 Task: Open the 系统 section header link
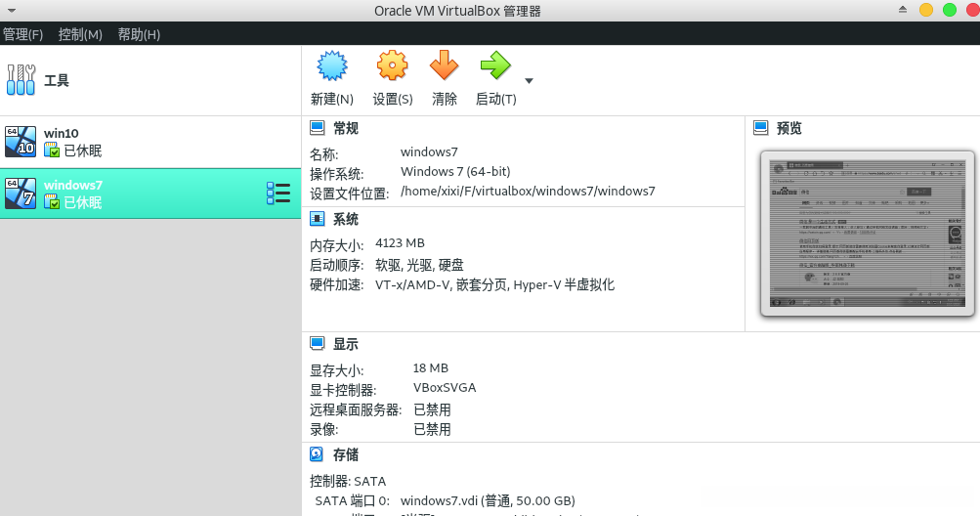click(x=346, y=219)
